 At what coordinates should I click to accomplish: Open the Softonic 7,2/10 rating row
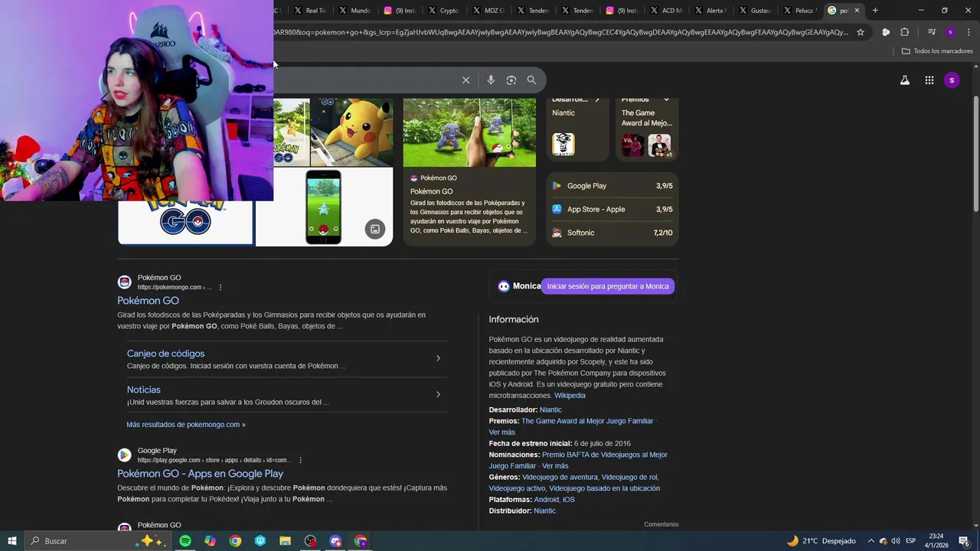(x=612, y=233)
